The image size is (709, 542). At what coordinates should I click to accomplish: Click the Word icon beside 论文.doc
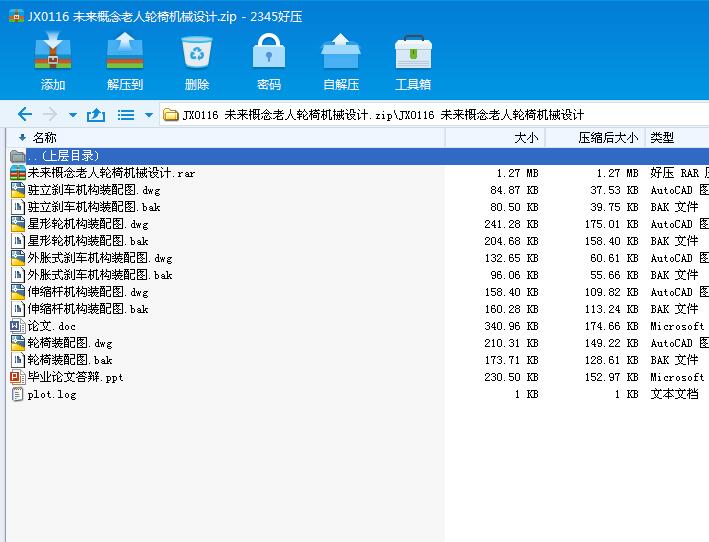(18, 326)
